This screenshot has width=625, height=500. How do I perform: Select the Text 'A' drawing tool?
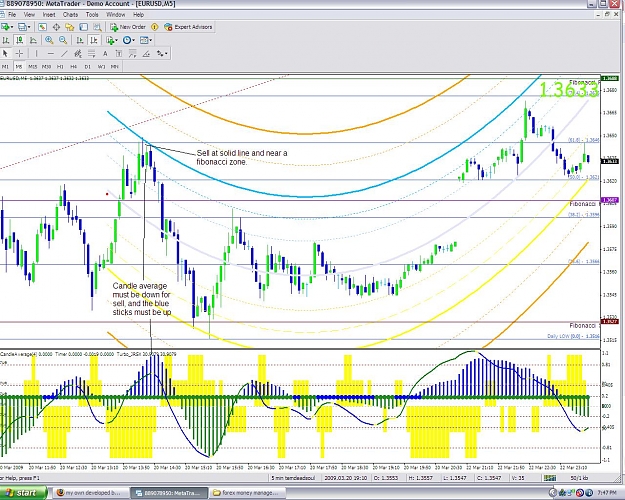[105, 53]
